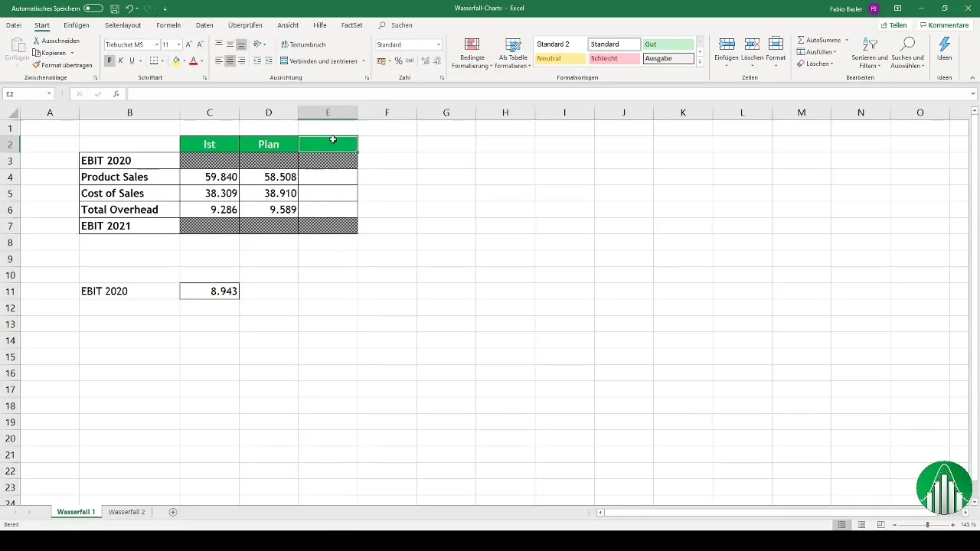Open the font color dropdown arrow

point(201,60)
